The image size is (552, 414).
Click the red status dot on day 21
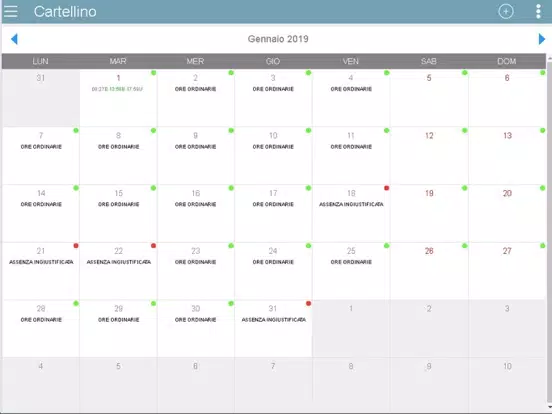pos(76,246)
